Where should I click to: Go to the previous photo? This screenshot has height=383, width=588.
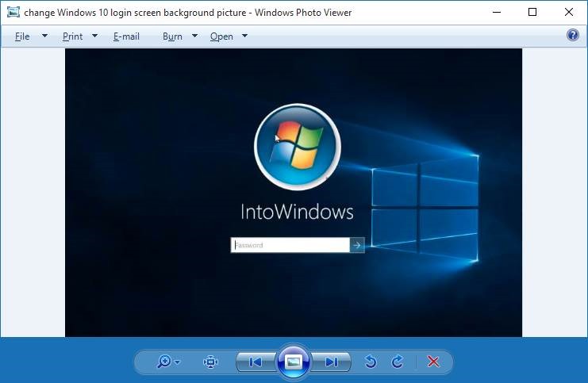pos(256,362)
